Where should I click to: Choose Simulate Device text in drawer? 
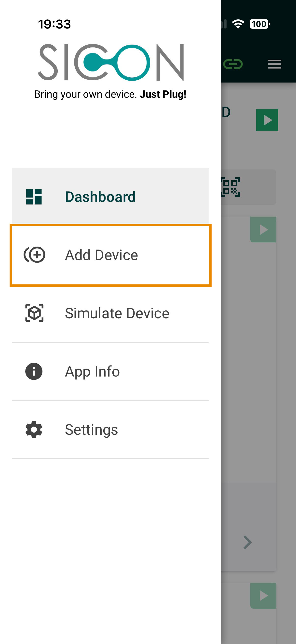(x=117, y=313)
